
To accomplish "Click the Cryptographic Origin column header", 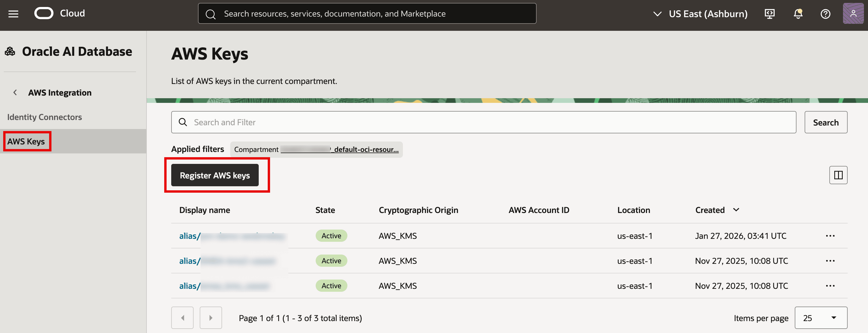I will click(x=418, y=210).
